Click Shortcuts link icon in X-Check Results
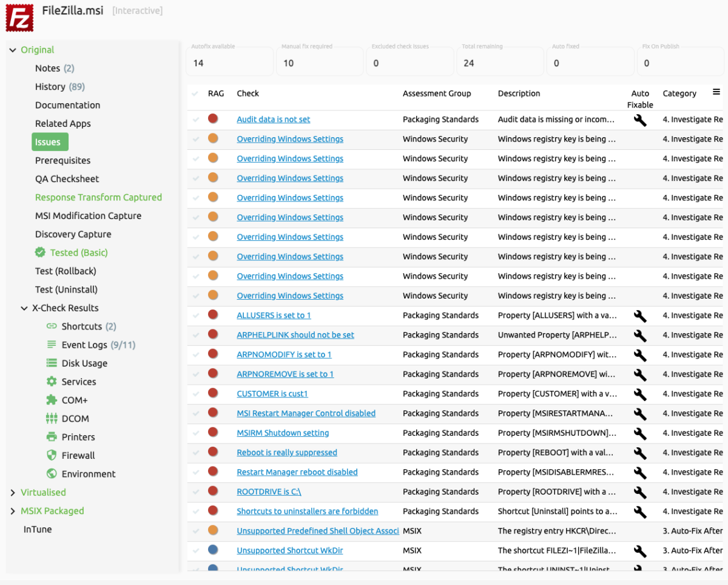The image size is (728, 585). (52, 326)
